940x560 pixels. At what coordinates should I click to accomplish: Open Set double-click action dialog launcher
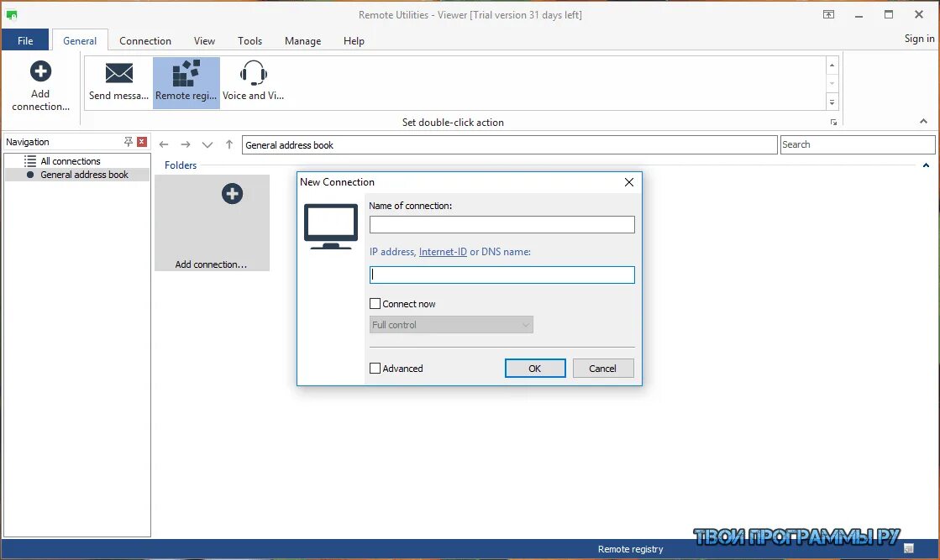click(833, 123)
